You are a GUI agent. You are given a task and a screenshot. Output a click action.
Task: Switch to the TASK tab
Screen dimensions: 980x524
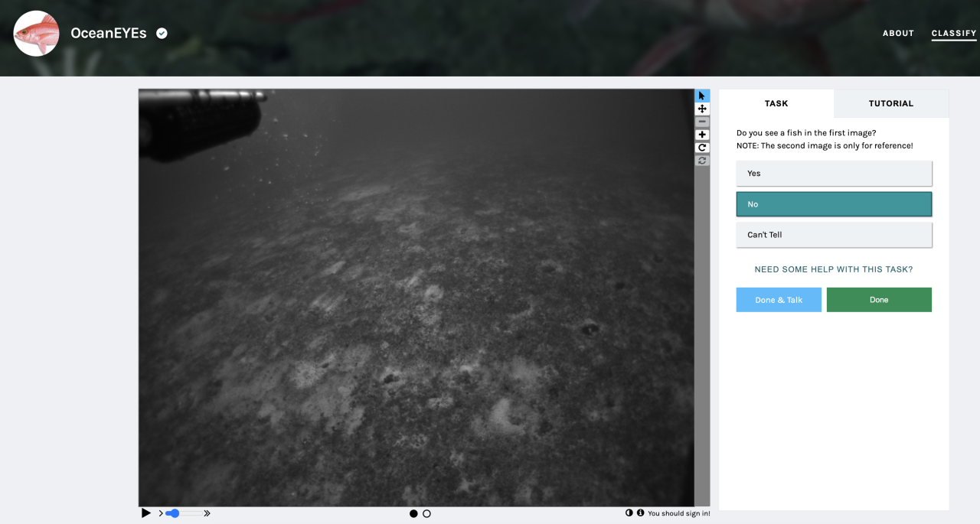click(776, 103)
